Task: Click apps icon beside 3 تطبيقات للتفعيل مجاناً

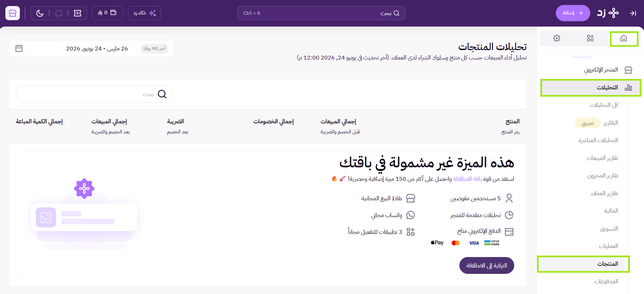Action: tap(411, 232)
